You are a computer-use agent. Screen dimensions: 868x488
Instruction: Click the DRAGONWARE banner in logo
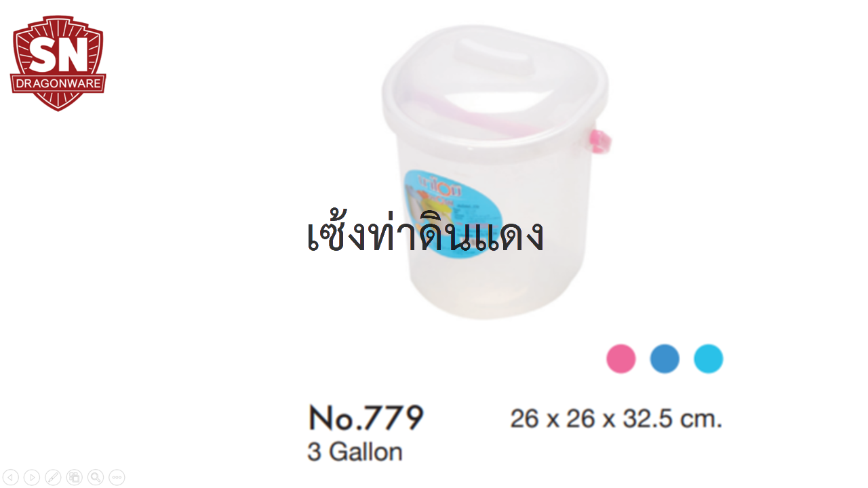(x=58, y=85)
